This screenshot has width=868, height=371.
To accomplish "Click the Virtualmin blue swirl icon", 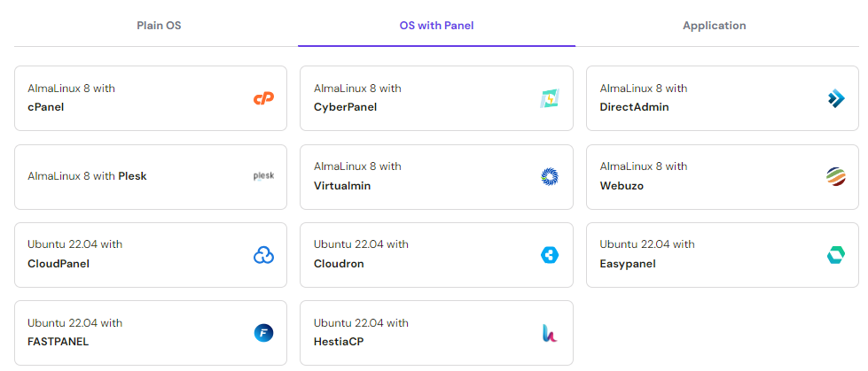I will point(550,176).
